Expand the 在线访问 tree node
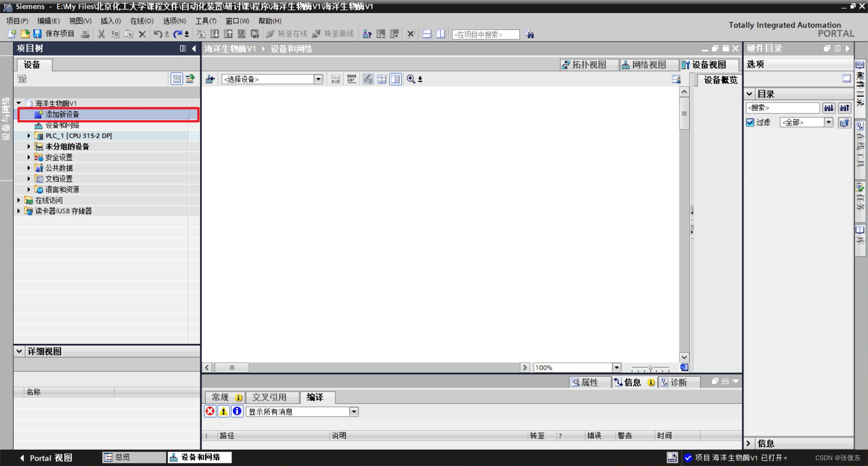868x466 pixels. (x=19, y=200)
